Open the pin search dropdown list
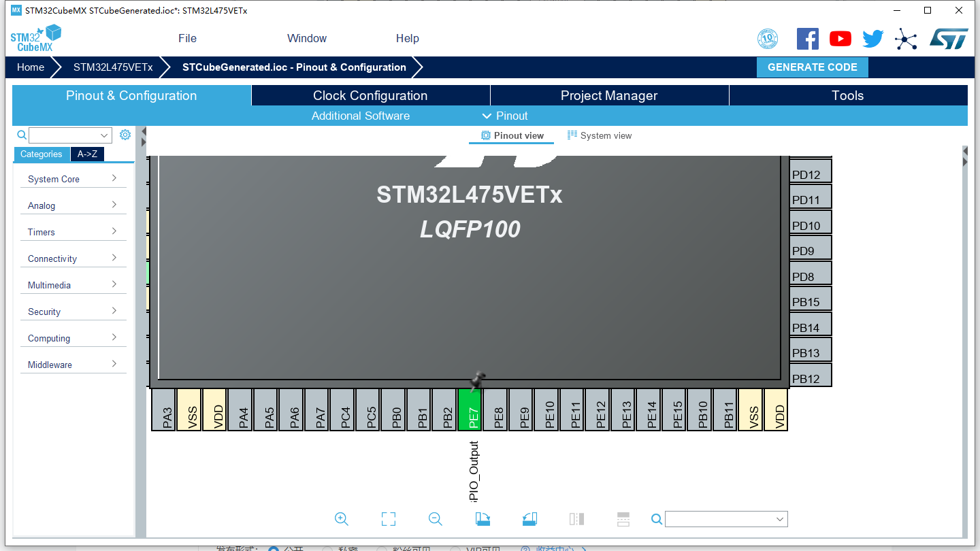The height and width of the screenshot is (551, 980). tap(780, 518)
